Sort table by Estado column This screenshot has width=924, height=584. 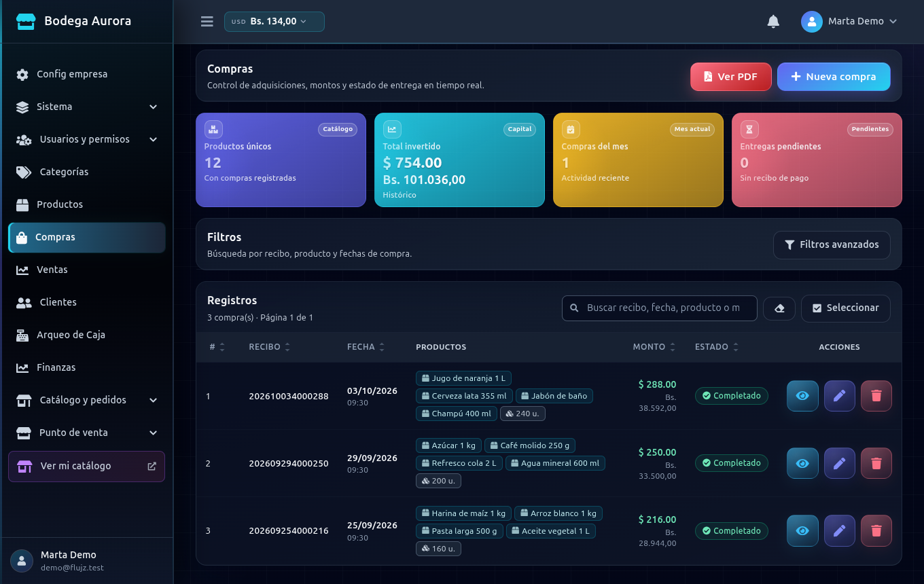[x=716, y=347]
